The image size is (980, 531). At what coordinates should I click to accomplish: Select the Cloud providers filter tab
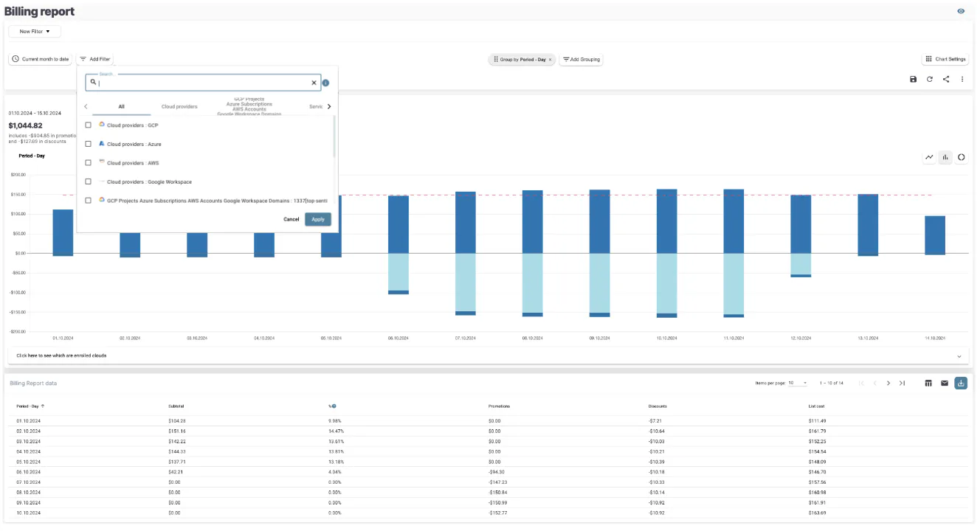[x=179, y=106]
